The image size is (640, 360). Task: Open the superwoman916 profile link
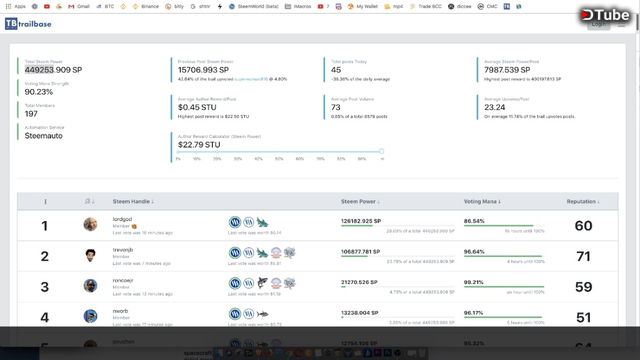(x=251, y=79)
